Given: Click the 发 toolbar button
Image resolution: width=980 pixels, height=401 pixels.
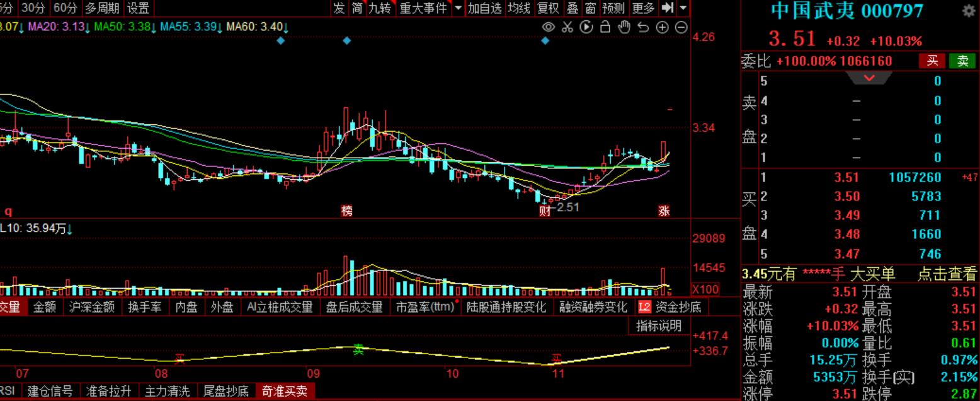Looking at the screenshot, I should pos(339,8).
